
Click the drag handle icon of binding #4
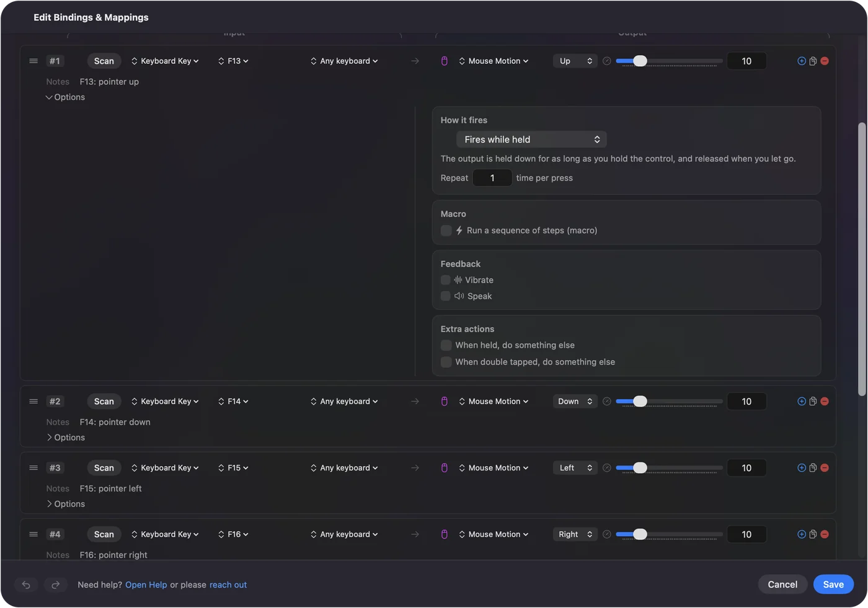(x=33, y=534)
